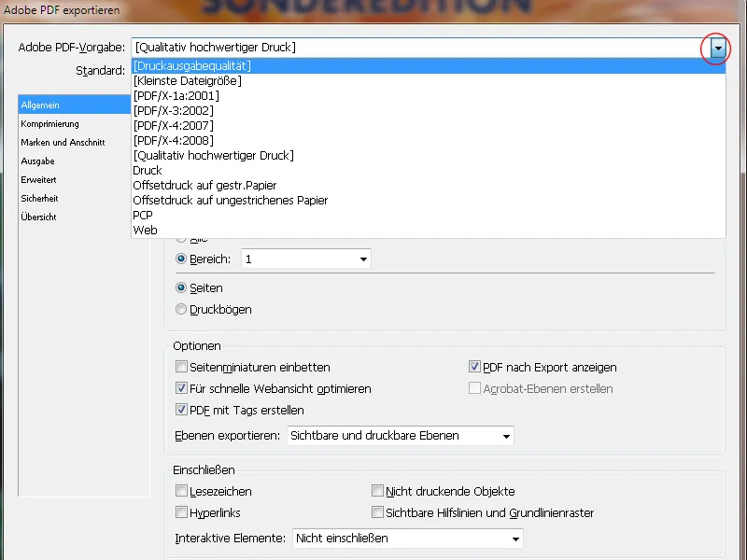
Task: Enable the Hyperlinks checkbox
Action: point(181,511)
